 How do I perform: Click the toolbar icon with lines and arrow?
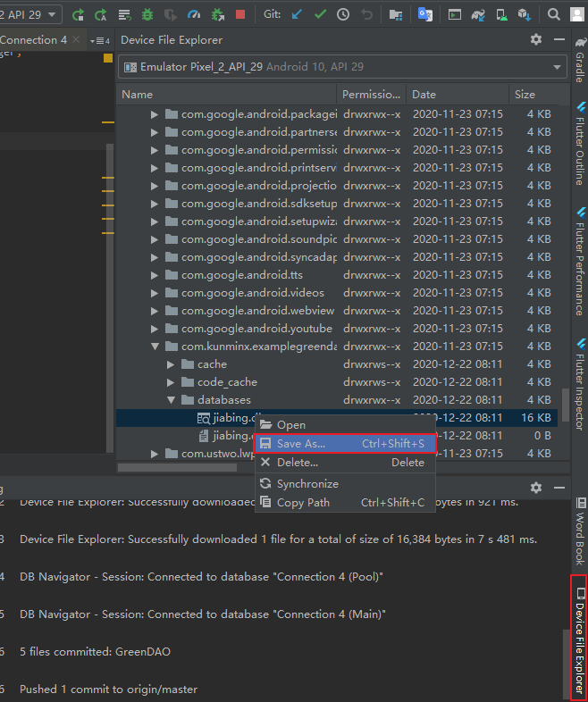124,15
